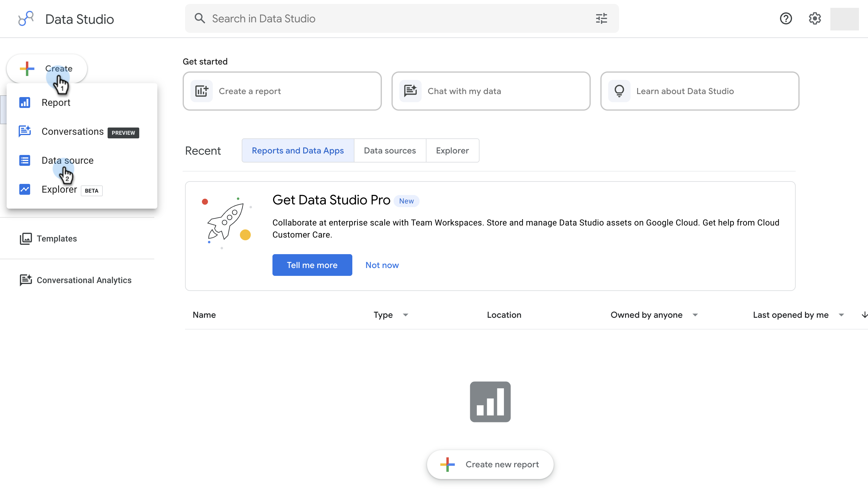Switch to Reports and Data Apps tab
This screenshot has width=868, height=489.
click(x=298, y=150)
